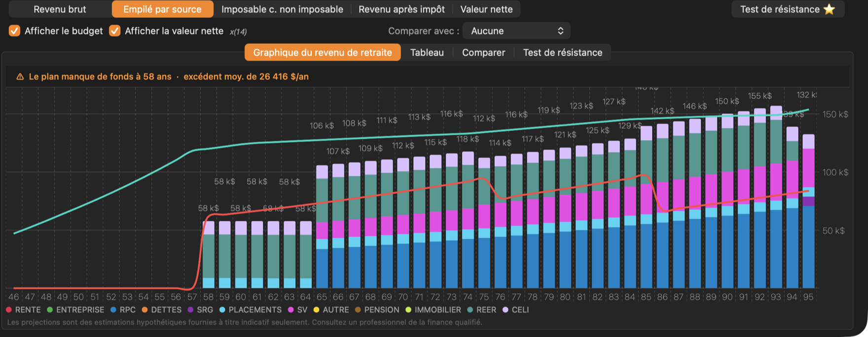Toggle the Afficher la valeur nette checkbox
The width and height of the screenshot is (868, 337).
click(x=115, y=31)
